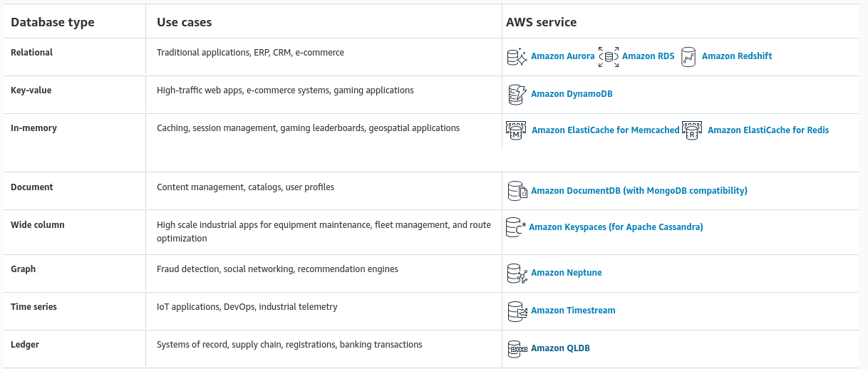Select 'IoT applications, DevOps, industrial telemetry' text
Image resolution: width=868 pixels, height=369 pixels.
(247, 307)
